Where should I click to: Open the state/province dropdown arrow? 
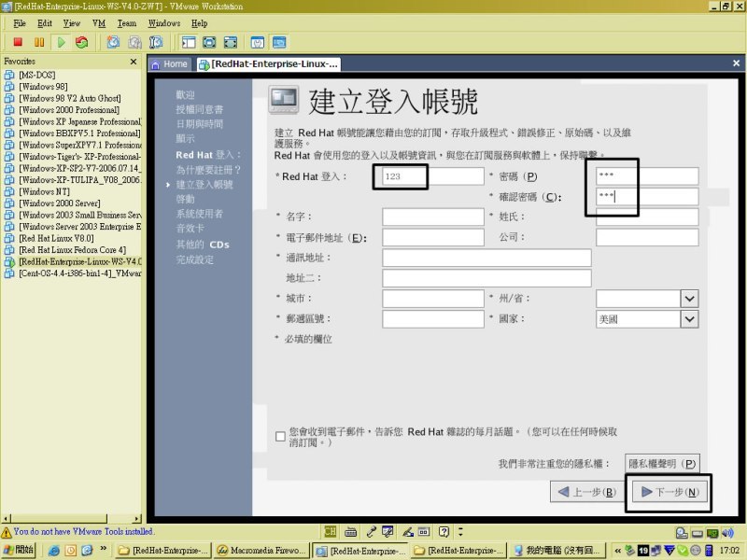click(x=689, y=299)
